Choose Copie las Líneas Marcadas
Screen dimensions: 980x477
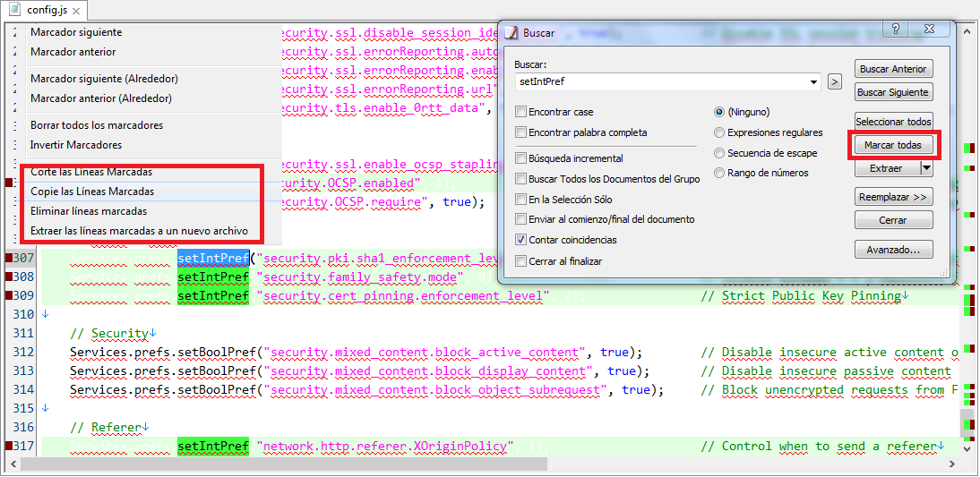pos(92,192)
